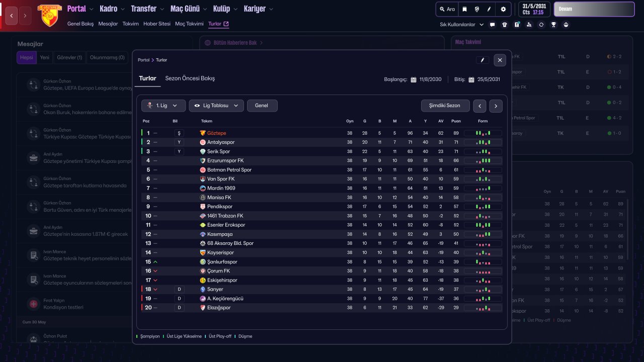Expand the Kariyer menu
Viewport: 644px width, 362px height.
259,9
